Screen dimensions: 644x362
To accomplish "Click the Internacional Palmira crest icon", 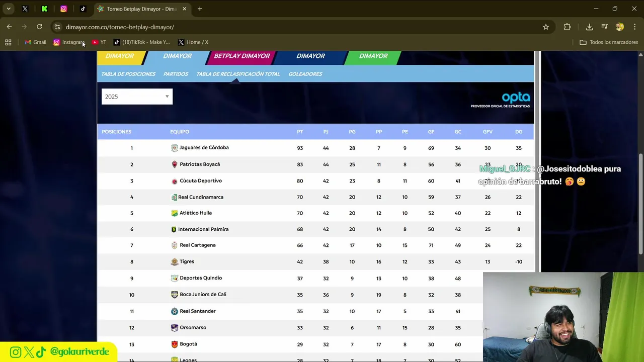I will pyautogui.click(x=174, y=229).
